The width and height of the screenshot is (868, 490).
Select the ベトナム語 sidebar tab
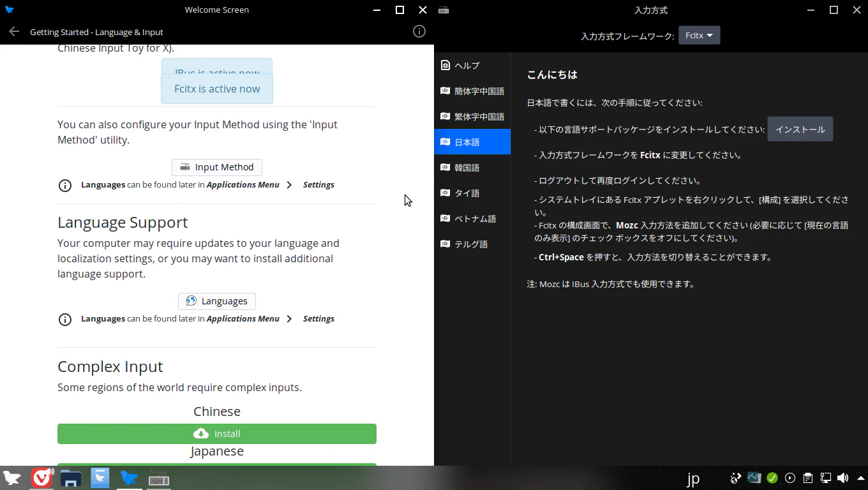click(472, 219)
